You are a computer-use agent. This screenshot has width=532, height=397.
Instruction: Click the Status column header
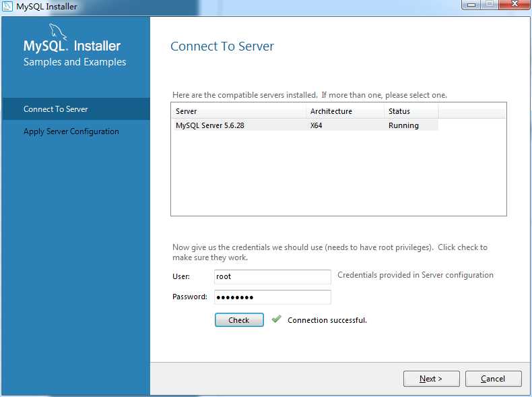coord(411,111)
